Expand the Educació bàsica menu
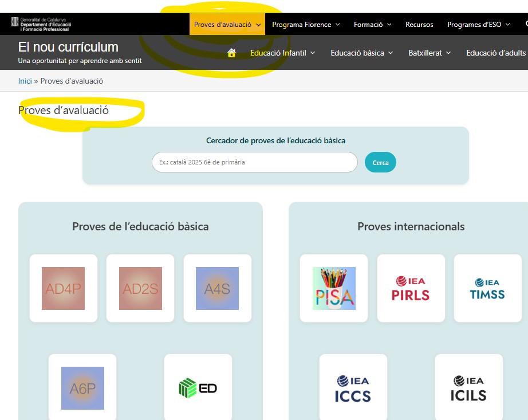 (x=361, y=53)
